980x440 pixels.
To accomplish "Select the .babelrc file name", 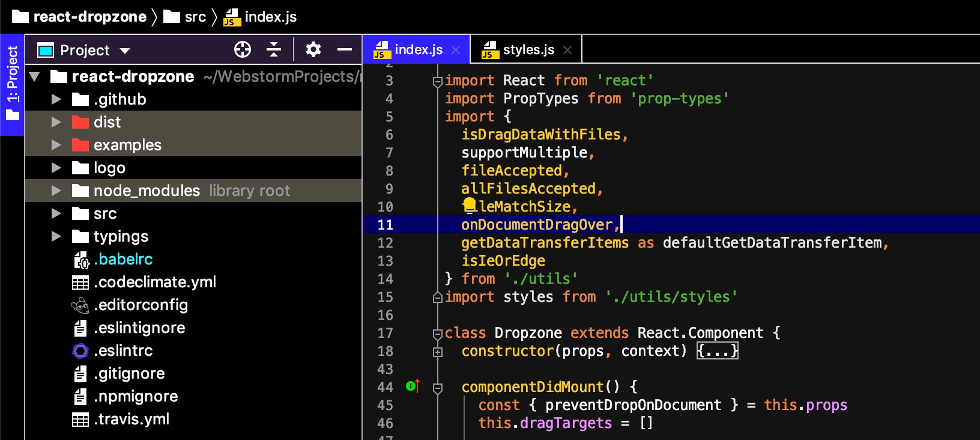I will (123, 259).
